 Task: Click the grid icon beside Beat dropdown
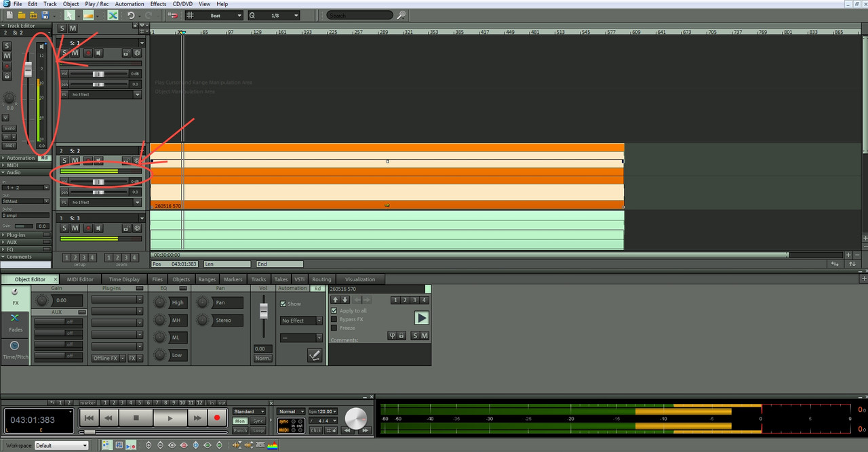point(191,15)
